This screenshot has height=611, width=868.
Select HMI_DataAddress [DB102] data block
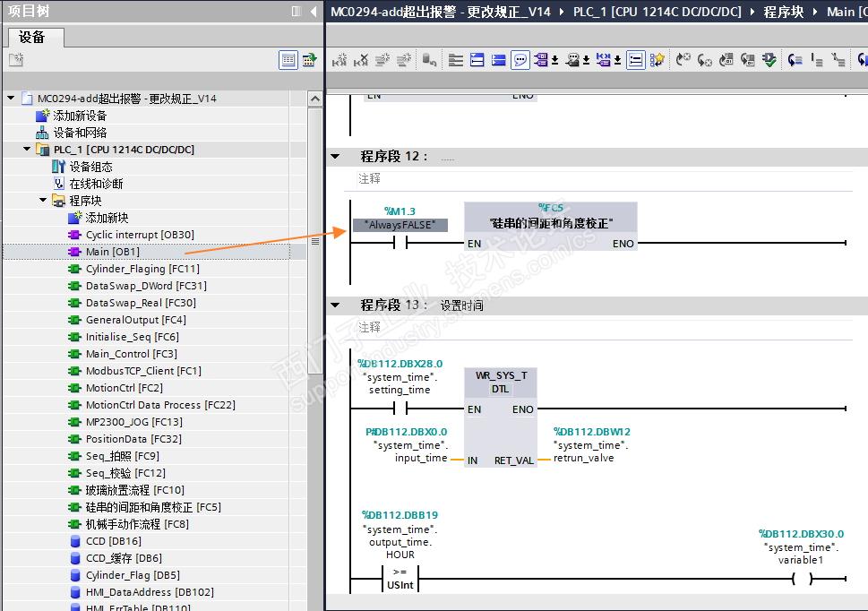[150, 591]
